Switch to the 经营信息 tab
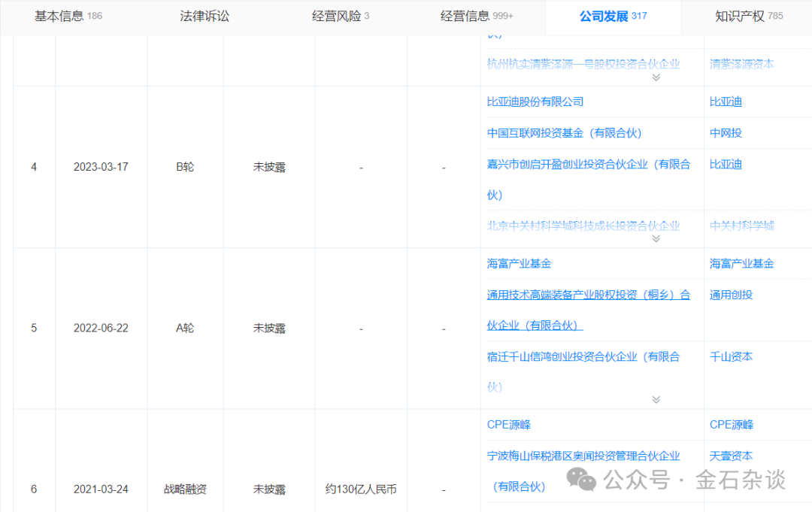 477,16
